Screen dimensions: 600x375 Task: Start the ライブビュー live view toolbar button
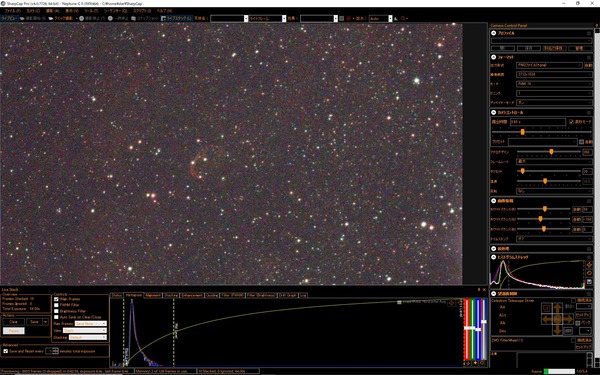tap(10, 18)
